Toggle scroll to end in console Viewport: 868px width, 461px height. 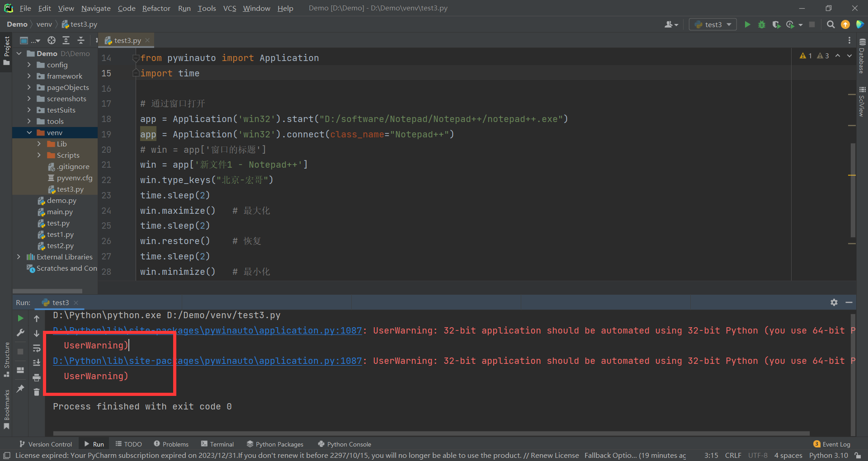click(37, 362)
